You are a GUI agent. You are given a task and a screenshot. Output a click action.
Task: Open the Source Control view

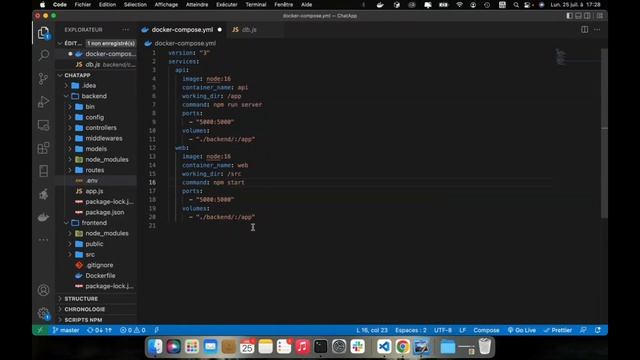pyautogui.click(x=43, y=78)
